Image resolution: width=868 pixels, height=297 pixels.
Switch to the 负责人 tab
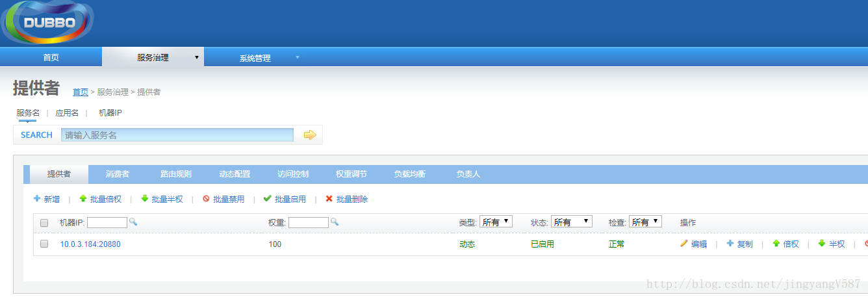468,174
